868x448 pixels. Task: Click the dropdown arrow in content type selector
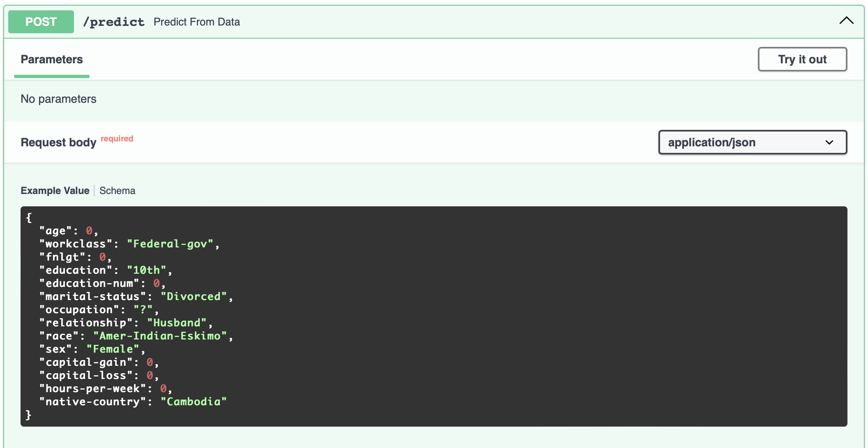pos(829,143)
